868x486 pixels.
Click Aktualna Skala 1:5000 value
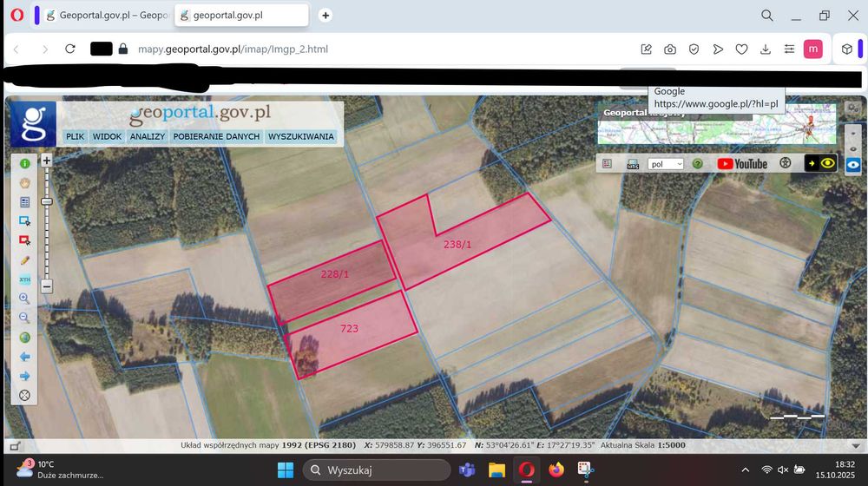(x=671, y=445)
